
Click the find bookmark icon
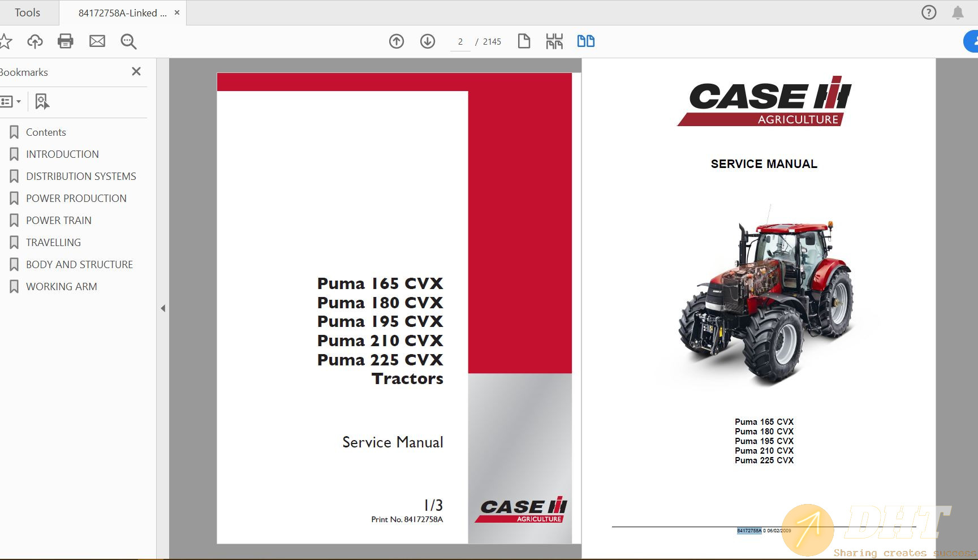point(42,102)
